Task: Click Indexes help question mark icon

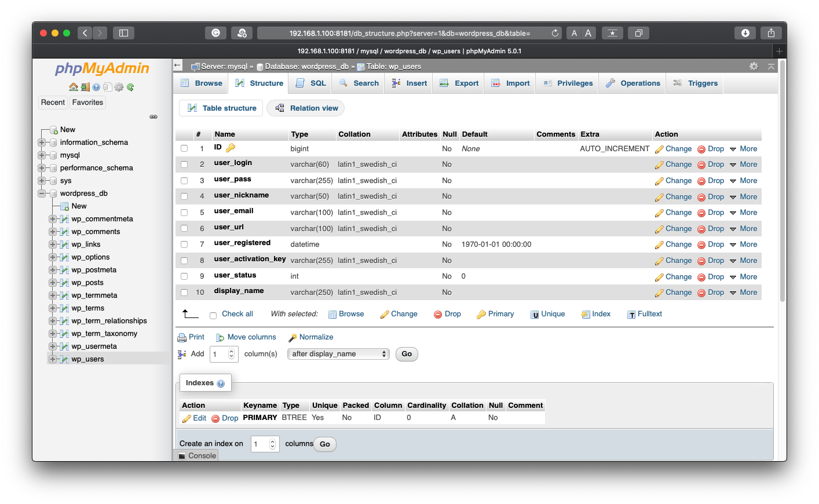Action: tap(221, 384)
